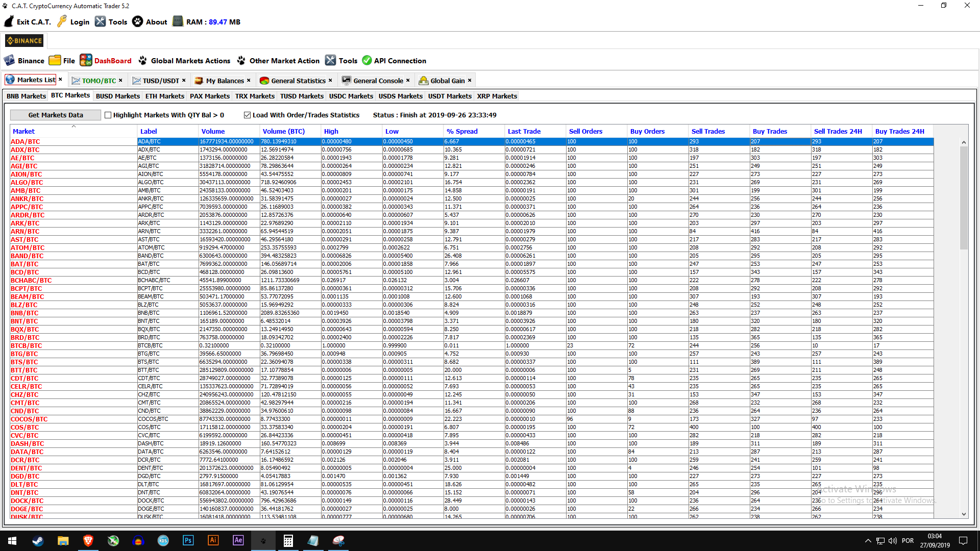
Task: Select the ADX/BTC market row
Action: click(472, 150)
